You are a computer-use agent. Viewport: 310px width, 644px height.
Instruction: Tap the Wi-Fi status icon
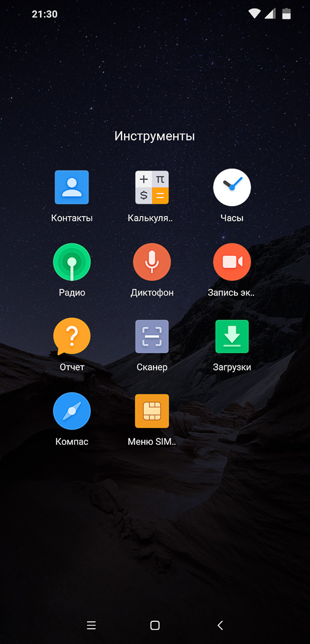pyautogui.click(x=255, y=14)
